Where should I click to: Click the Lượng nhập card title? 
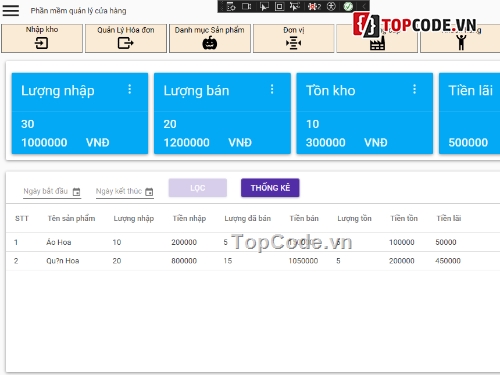click(x=58, y=91)
